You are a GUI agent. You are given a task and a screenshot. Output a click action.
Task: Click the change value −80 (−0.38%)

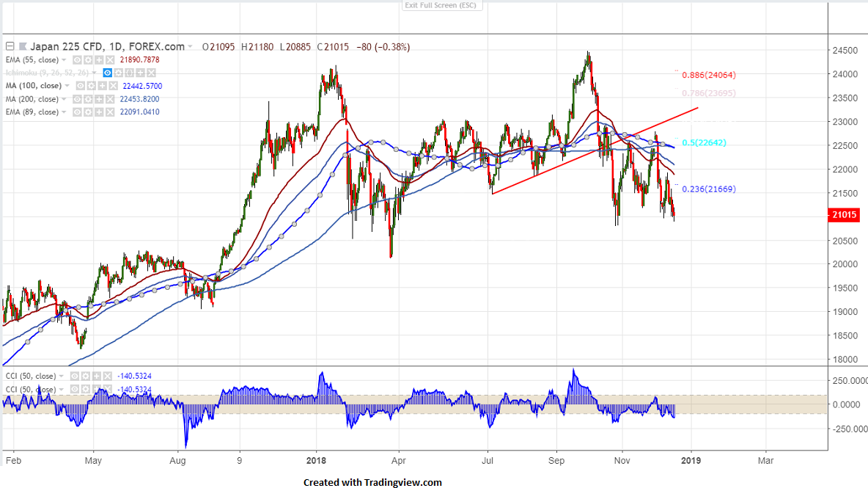(383, 47)
